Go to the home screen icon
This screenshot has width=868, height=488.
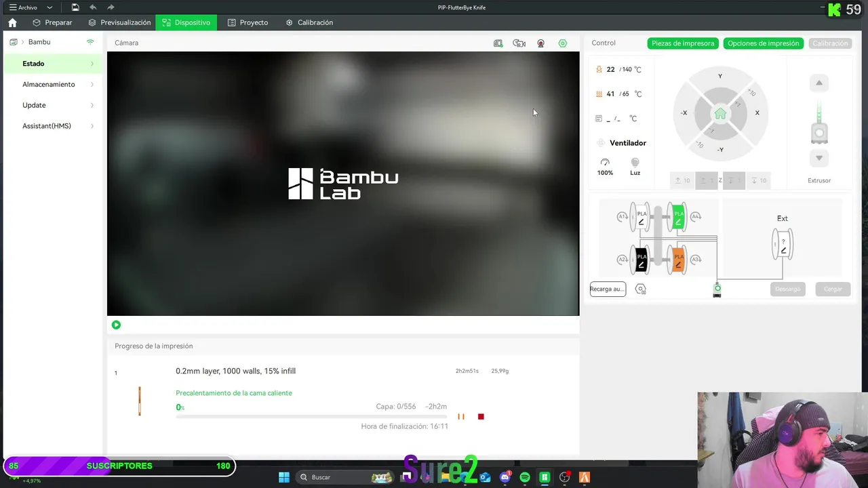pos(12,22)
